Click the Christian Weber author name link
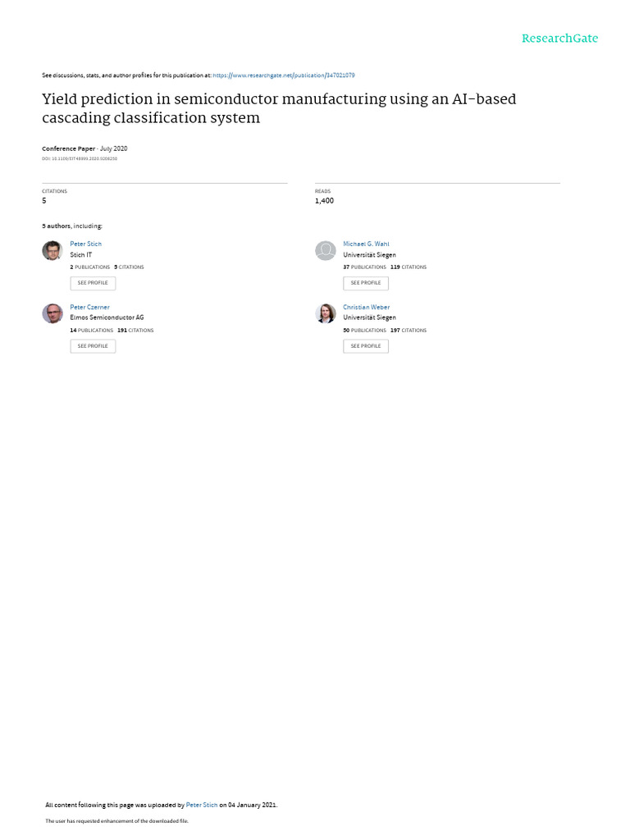 click(x=366, y=307)
